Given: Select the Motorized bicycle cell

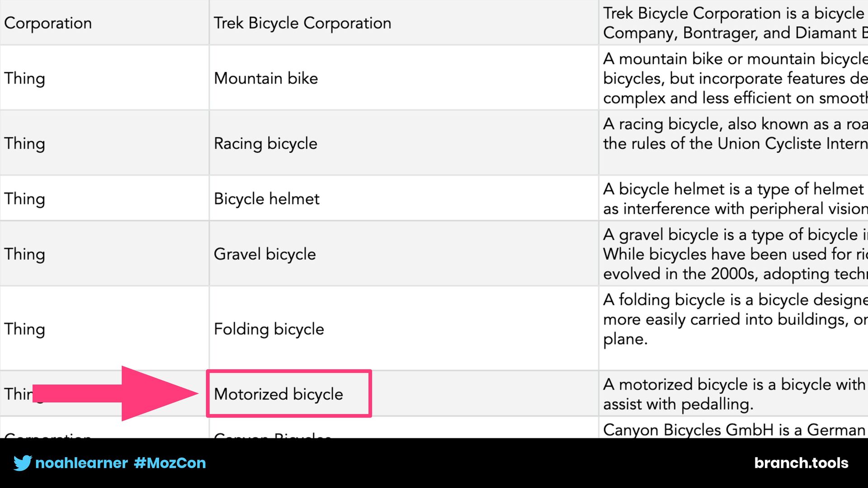Looking at the screenshot, I should pyautogui.click(x=404, y=394).
